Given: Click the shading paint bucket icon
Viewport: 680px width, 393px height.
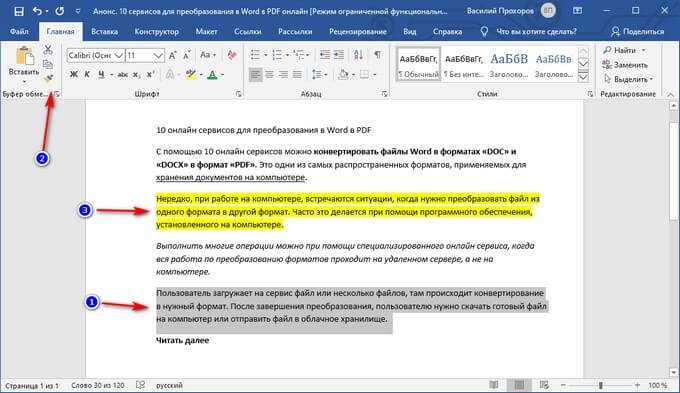Looking at the screenshot, I should (x=343, y=75).
